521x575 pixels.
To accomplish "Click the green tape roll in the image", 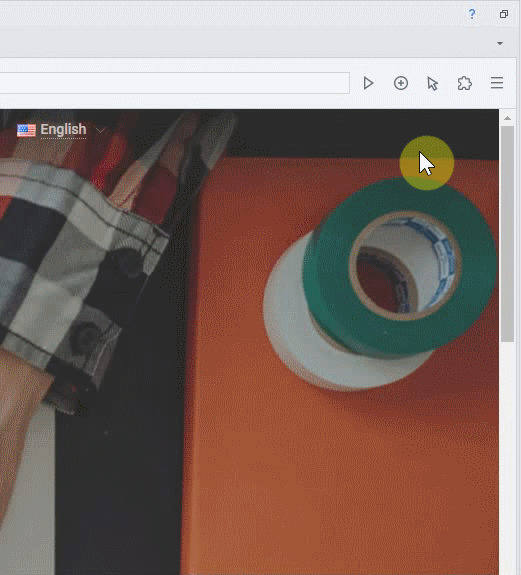I will (x=400, y=267).
